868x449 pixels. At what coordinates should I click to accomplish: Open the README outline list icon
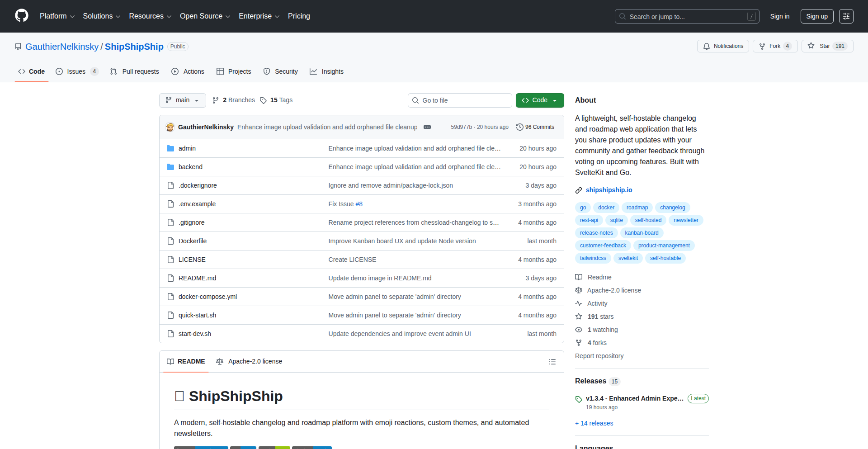pos(552,362)
